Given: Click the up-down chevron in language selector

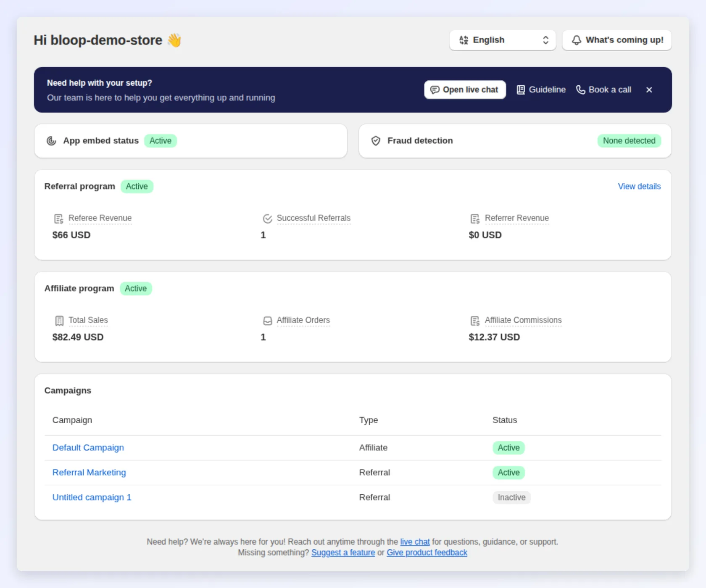Looking at the screenshot, I should coord(545,40).
